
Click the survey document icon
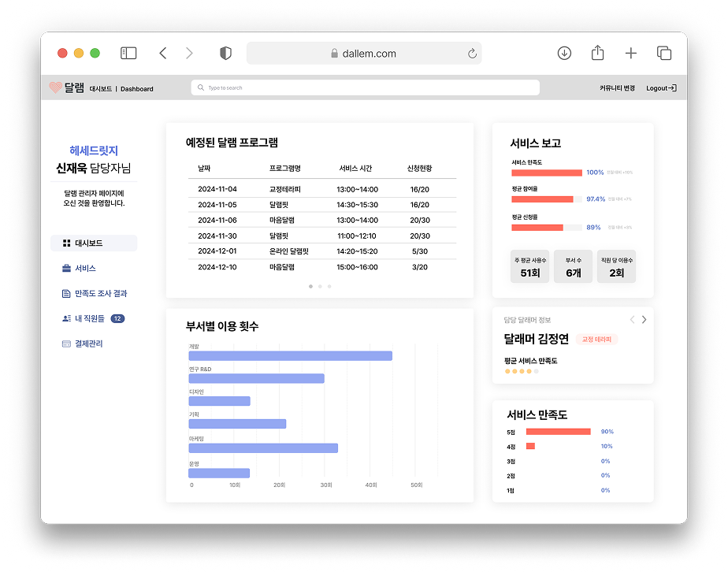[66, 293]
